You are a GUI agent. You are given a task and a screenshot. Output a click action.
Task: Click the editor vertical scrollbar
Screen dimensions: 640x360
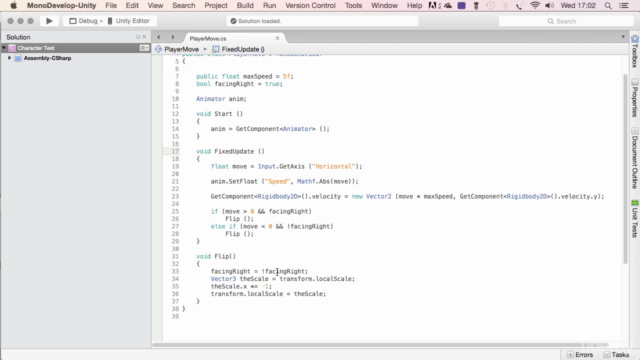(625, 169)
